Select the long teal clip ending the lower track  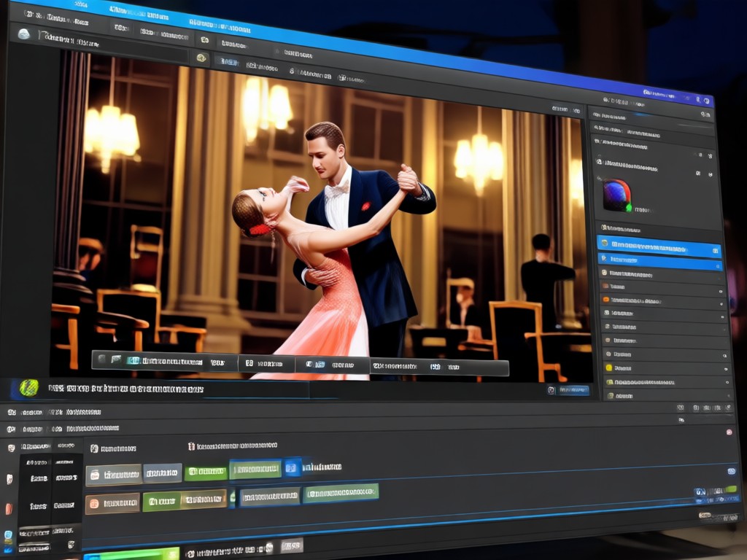tap(341, 493)
